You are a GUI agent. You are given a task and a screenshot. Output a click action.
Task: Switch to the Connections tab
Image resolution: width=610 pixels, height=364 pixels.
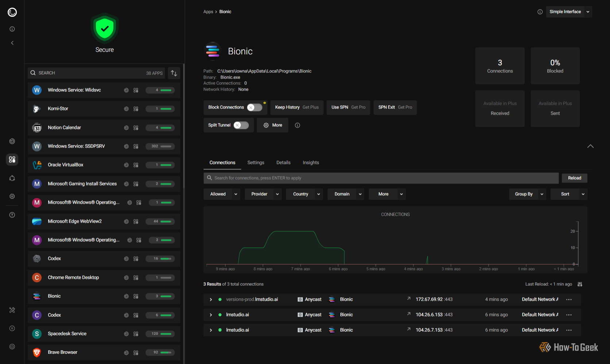point(222,163)
